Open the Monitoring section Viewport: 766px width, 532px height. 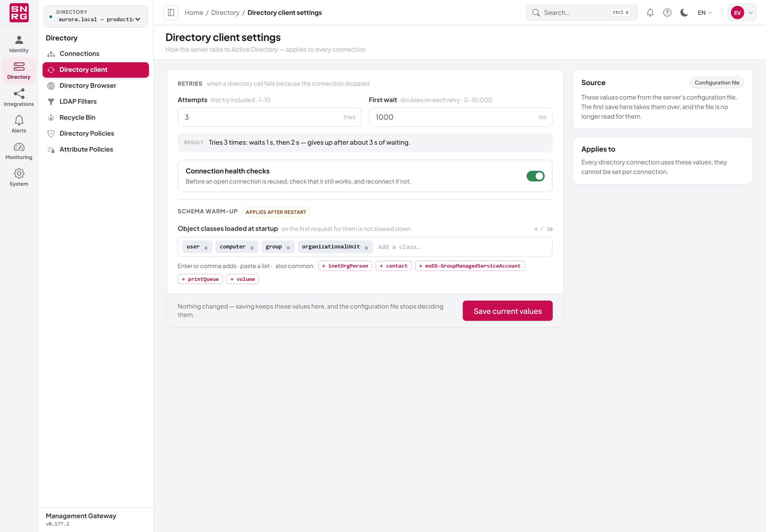(x=19, y=151)
